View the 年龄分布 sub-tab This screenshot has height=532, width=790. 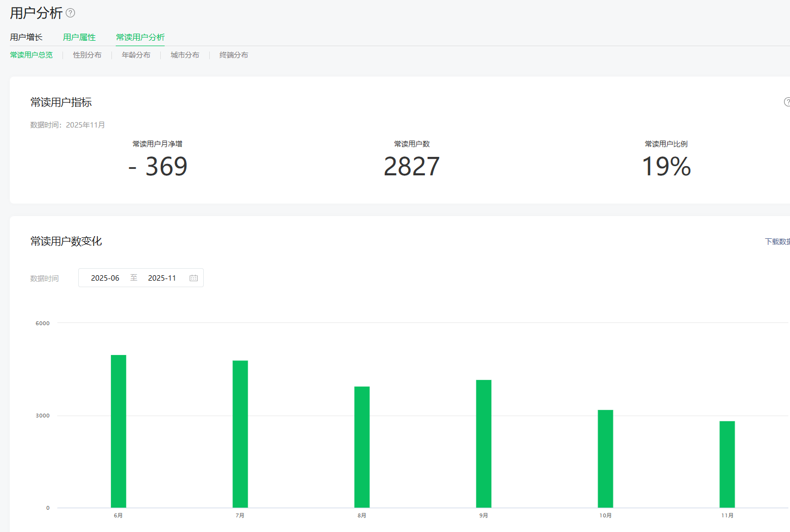[x=136, y=55]
